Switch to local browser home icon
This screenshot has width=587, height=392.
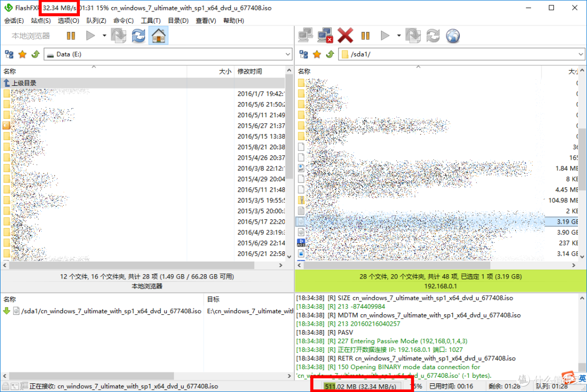tap(158, 36)
